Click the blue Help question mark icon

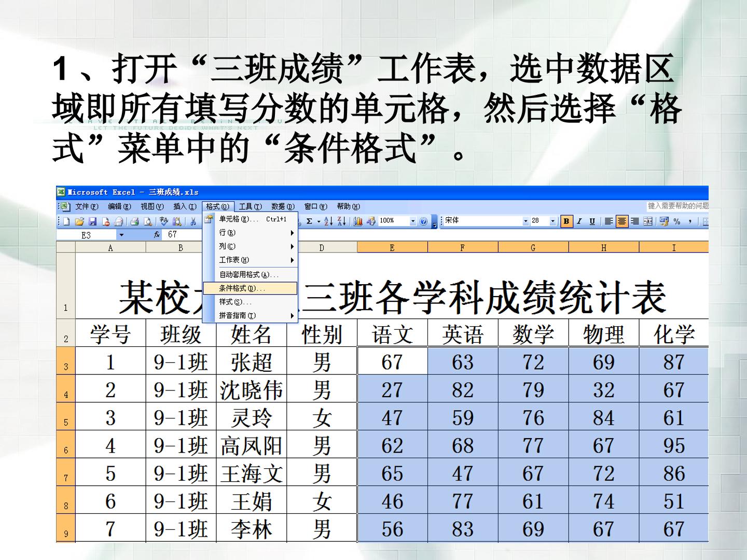pyautogui.click(x=424, y=221)
